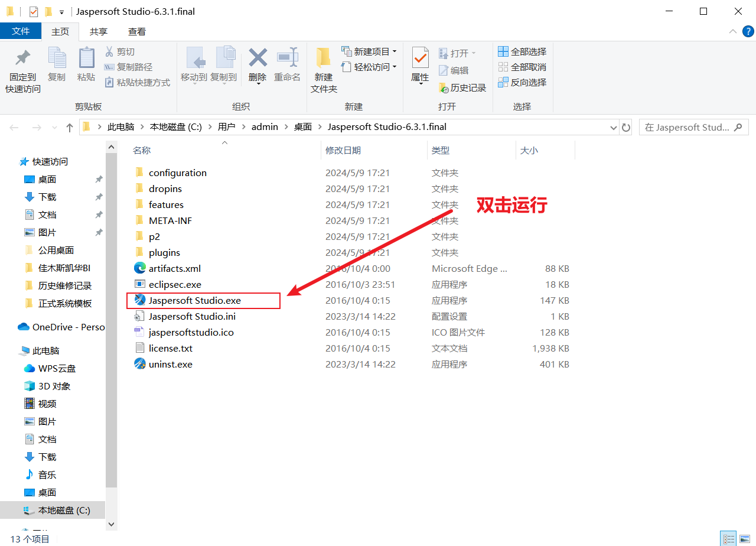
Task: Open the address bar history dropdown
Action: tap(613, 127)
